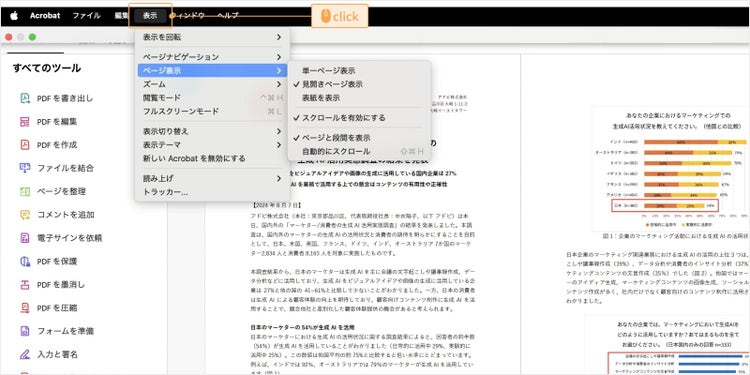Open the Acrobat application menu
750x375 pixels.
click(45, 16)
